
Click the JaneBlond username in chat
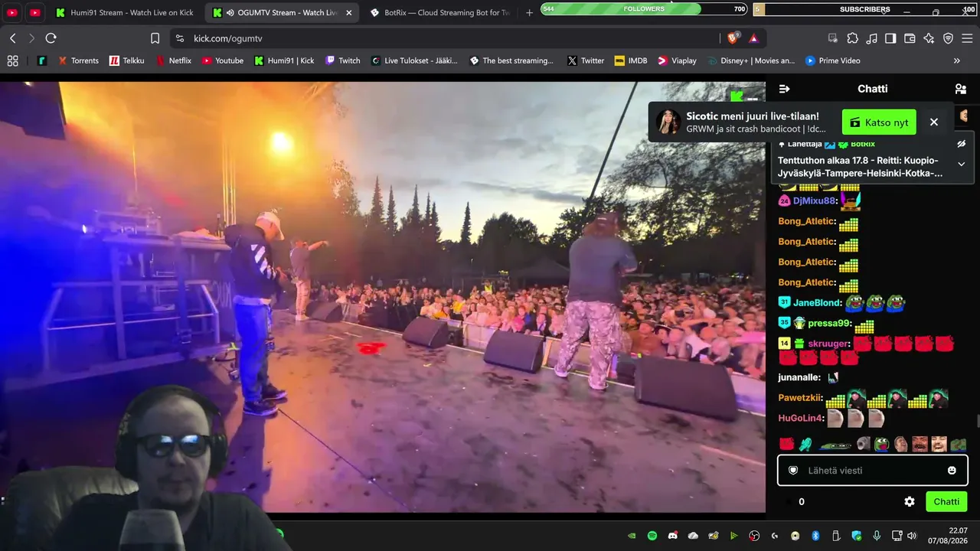[x=817, y=303]
